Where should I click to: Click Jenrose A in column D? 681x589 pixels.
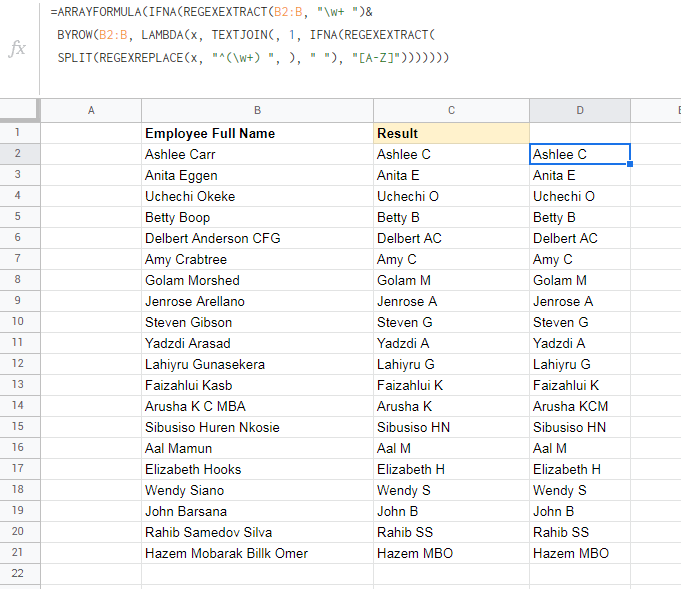pos(580,301)
